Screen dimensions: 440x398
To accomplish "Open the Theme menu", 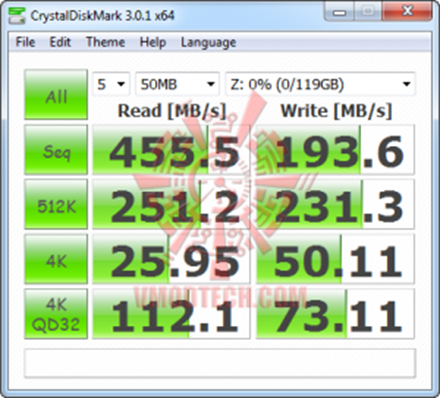I will 105,42.
